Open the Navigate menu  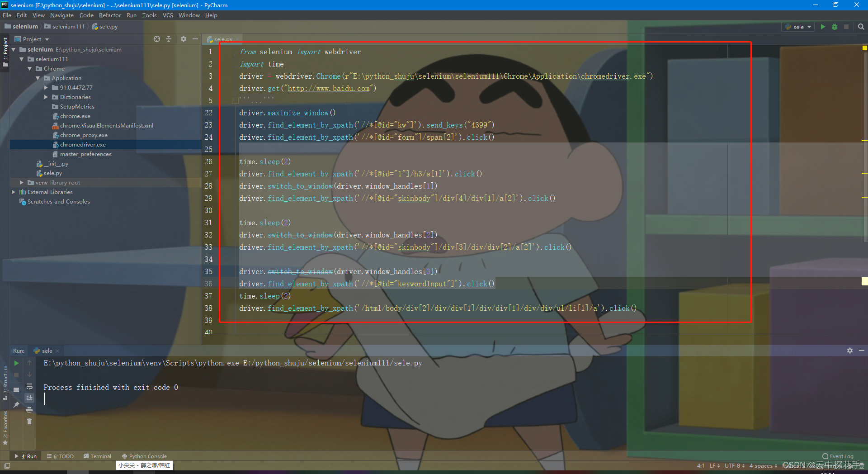pyautogui.click(x=62, y=15)
